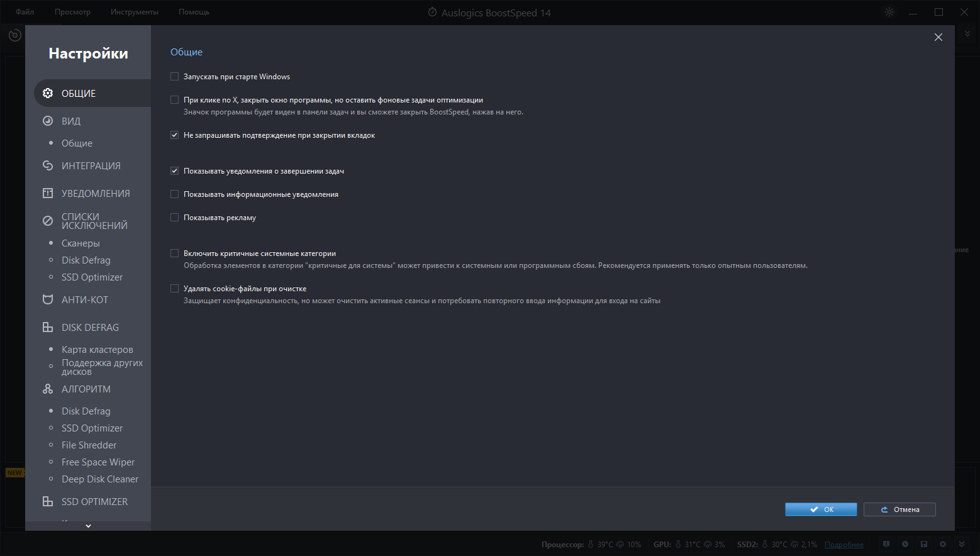This screenshot has height=556, width=980.
Task: Toggle 'При клике по X' background tasks checkbox
Action: pyautogui.click(x=175, y=100)
